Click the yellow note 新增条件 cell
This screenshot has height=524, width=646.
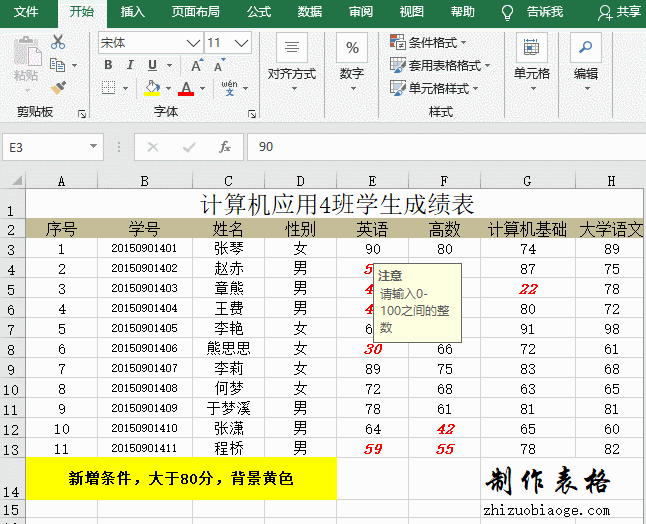(x=181, y=478)
